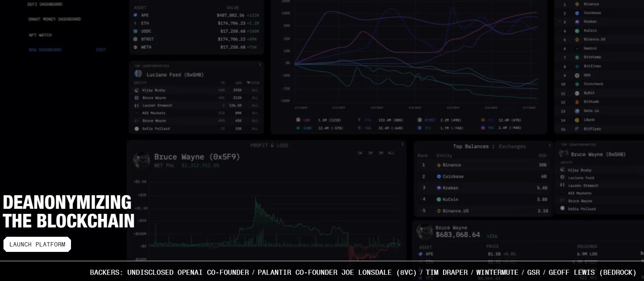This screenshot has width=644, height=281.
Task: Click the New Dashboard link
Action: click(45, 50)
